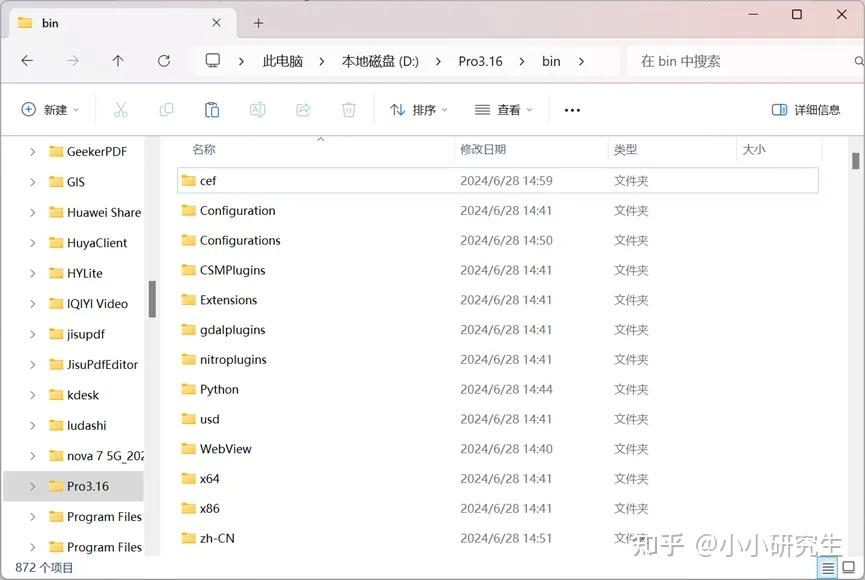Click the Share icon in toolbar
The width and height of the screenshot is (865, 580).
point(303,110)
